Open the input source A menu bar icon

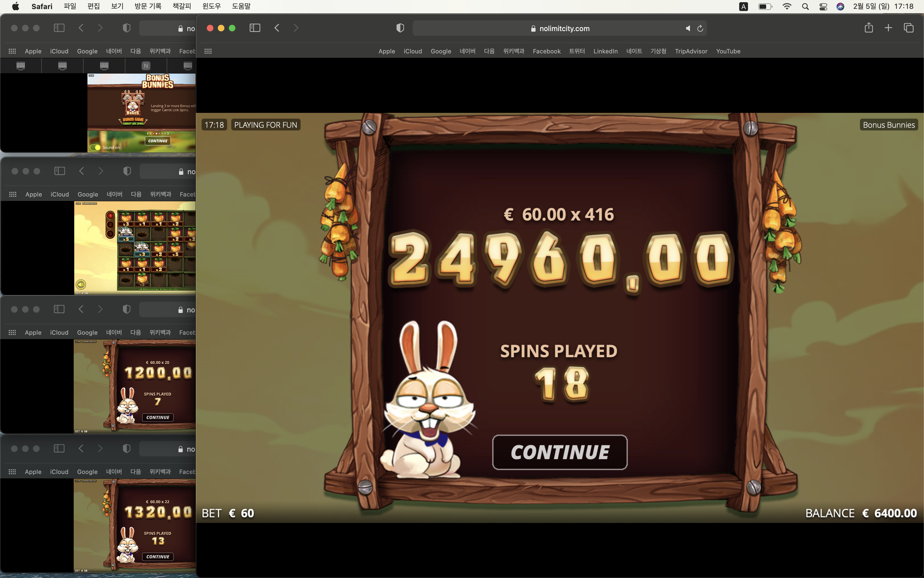click(x=743, y=7)
